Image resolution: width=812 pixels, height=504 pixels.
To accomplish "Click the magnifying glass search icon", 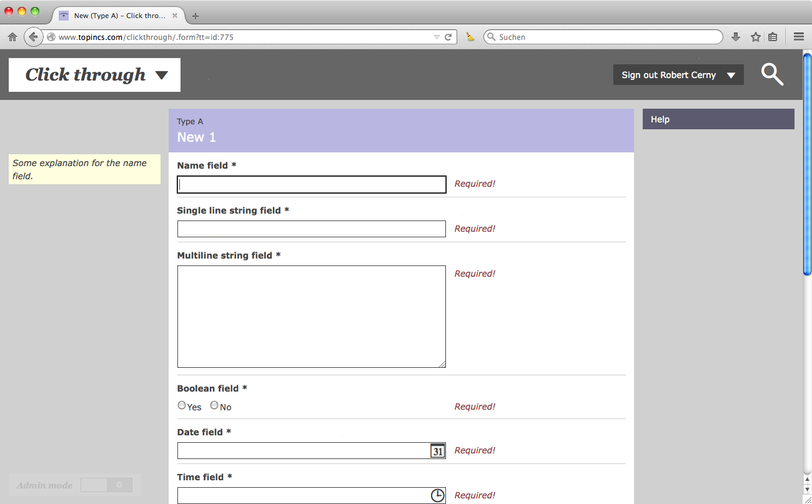I will (772, 75).
